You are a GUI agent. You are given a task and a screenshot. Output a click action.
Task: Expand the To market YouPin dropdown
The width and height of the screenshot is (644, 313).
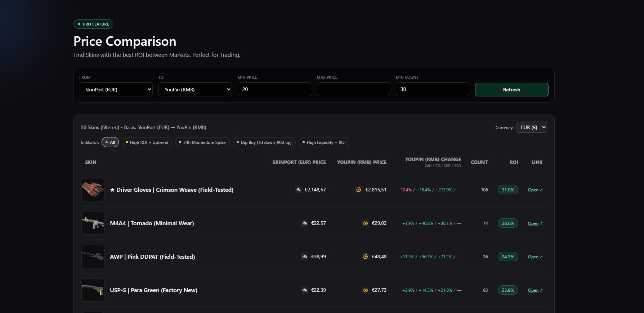[195, 90]
